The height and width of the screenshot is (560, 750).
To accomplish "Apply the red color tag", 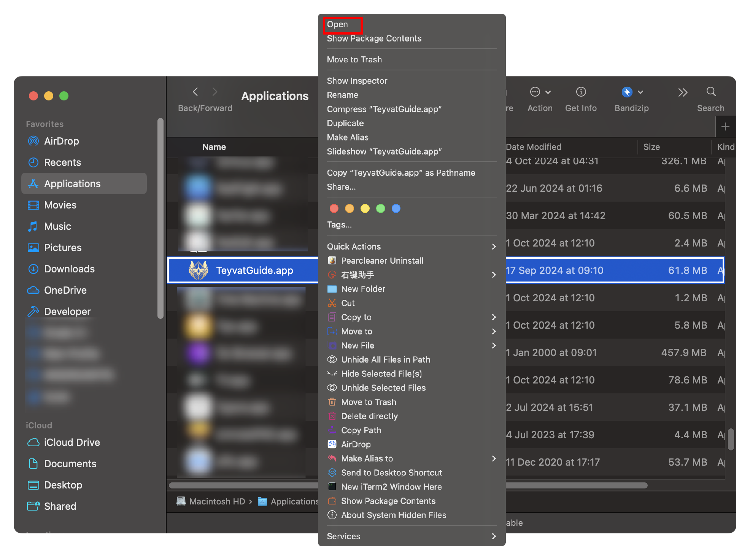I will click(x=334, y=208).
